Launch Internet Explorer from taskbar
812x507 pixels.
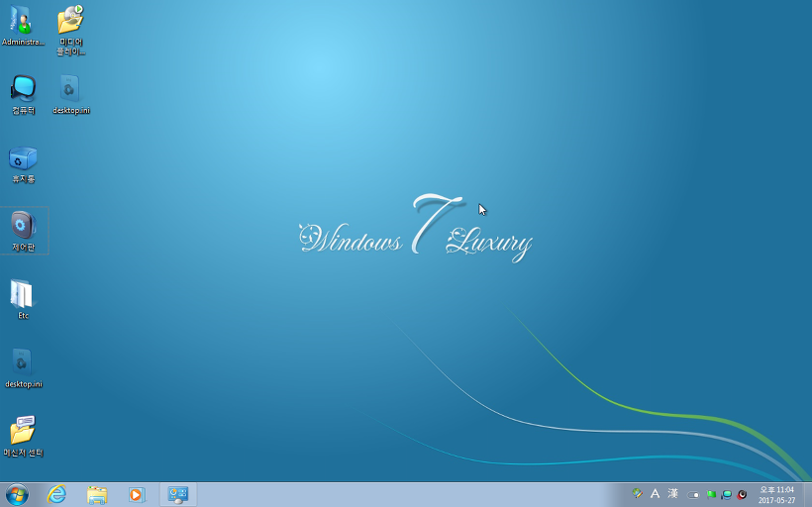point(56,495)
